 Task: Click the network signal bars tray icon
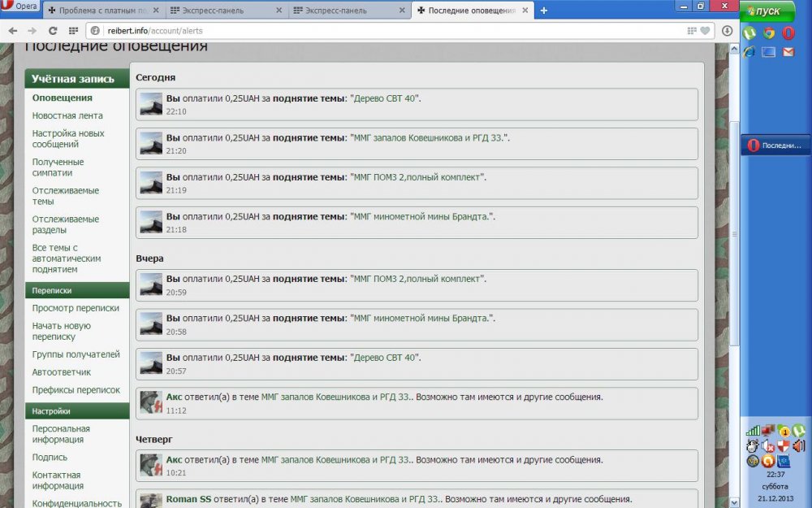coord(753,431)
